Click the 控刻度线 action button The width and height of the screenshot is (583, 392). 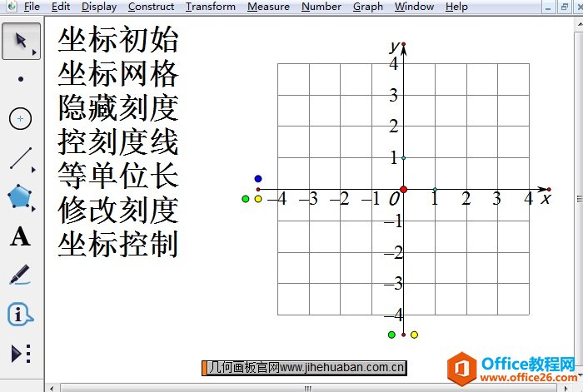(118, 142)
